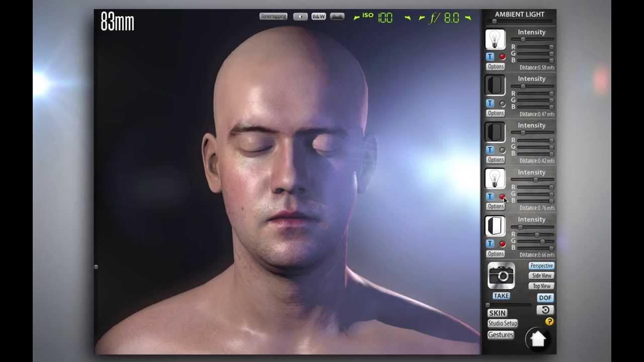Click the f/ 8.0 aperture value
Image resolution: width=644 pixels, height=362 pixels.
[x=445, y=18]
